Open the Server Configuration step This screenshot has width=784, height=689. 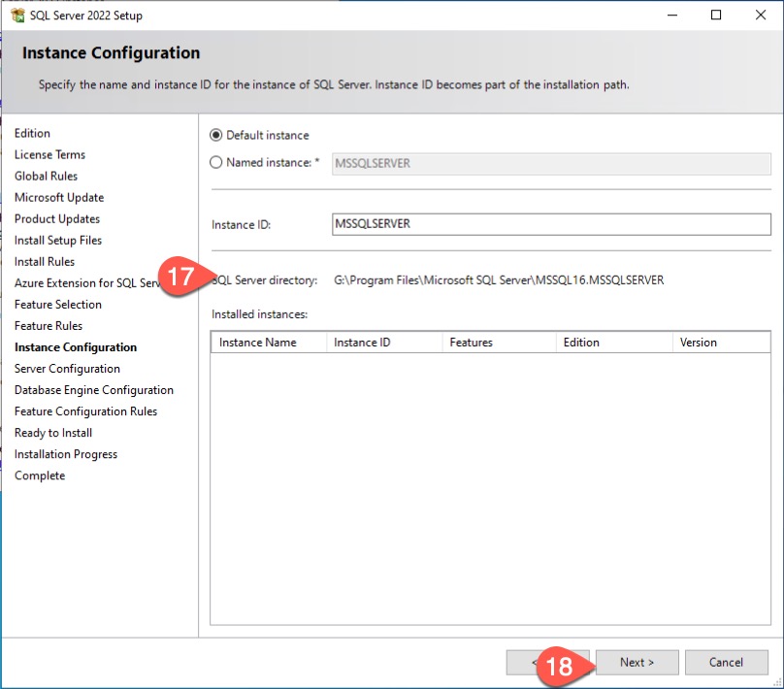click(67, 369)
